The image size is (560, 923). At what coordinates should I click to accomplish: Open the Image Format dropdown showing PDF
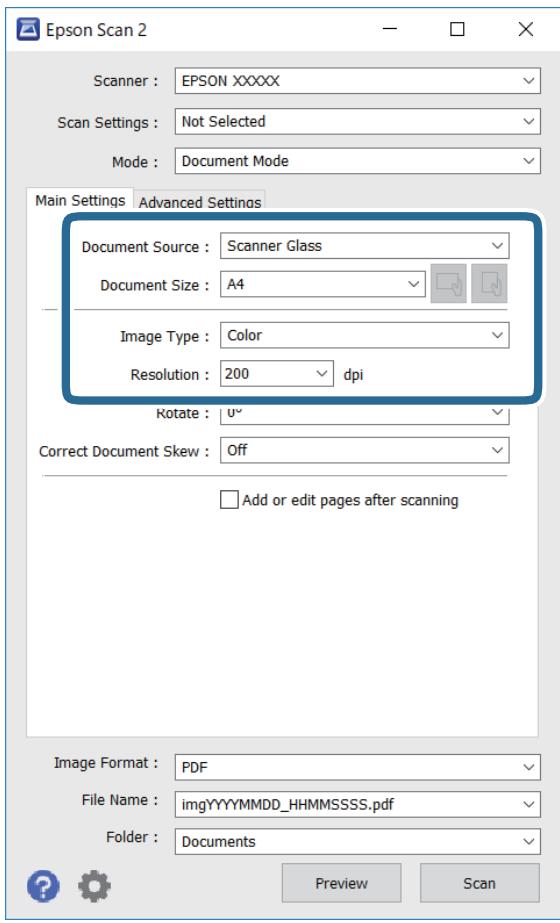click(x=357, y=767)
